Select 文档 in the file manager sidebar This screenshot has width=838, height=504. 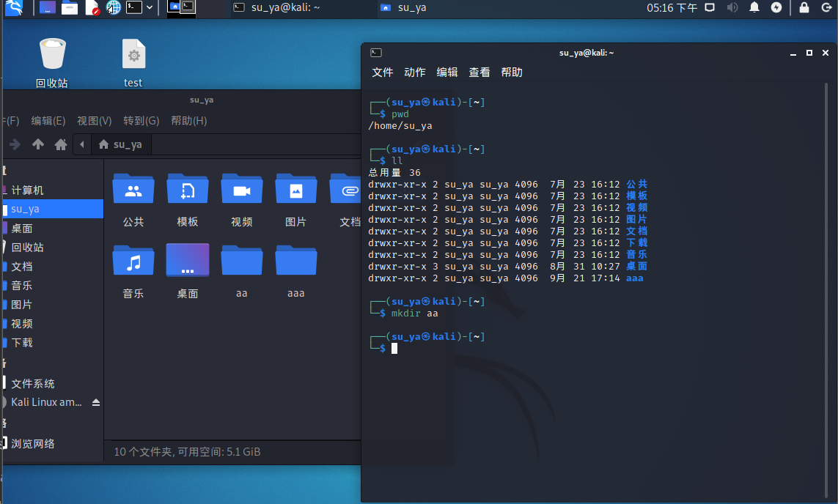pos(52,267)
